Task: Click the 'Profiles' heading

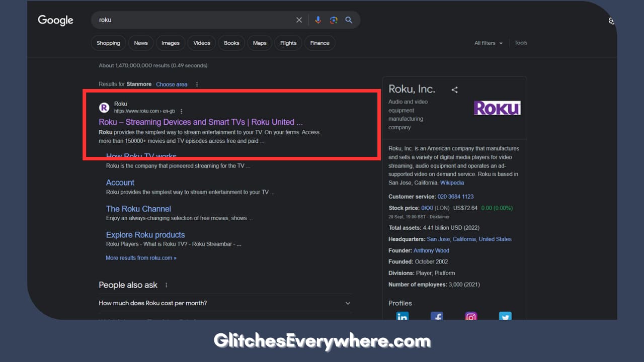Action: (x=400, y=303)
